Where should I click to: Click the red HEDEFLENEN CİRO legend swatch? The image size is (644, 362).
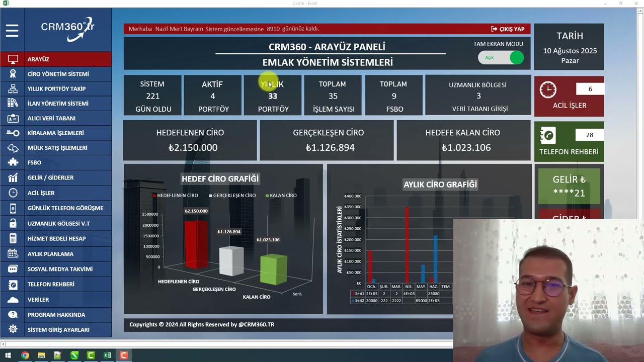[x=155, y=196]
